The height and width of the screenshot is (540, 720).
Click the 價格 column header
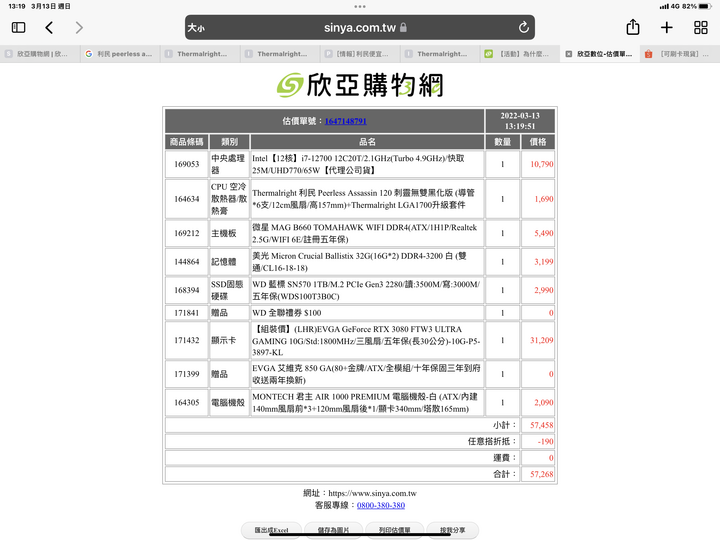(538, 142)
